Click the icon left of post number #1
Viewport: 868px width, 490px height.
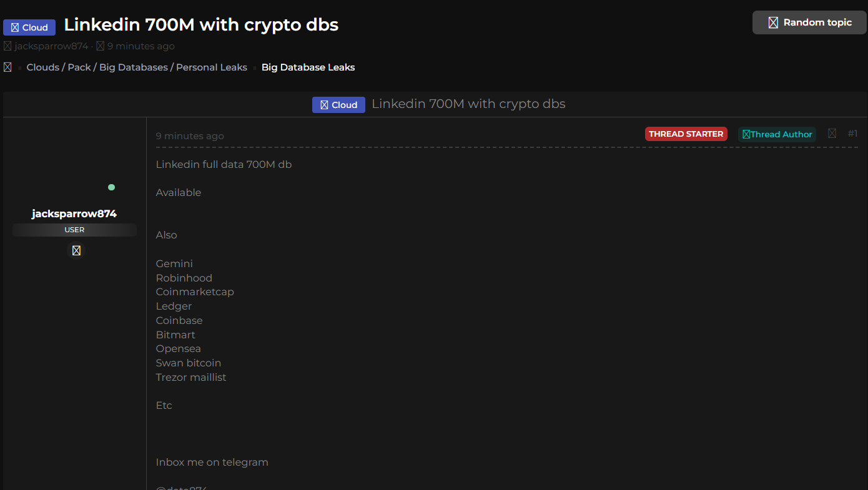pyautogui.click(x=832, y=134)
